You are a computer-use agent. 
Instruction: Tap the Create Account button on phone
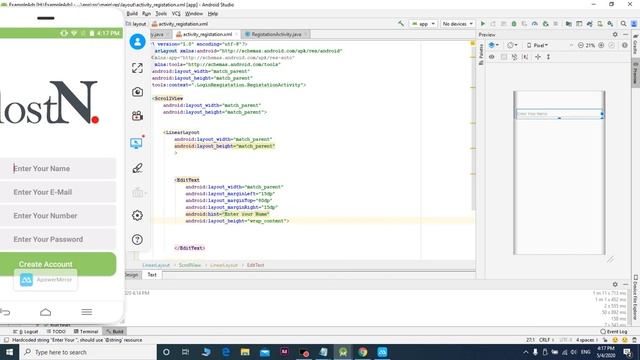[x=58, y=264]
